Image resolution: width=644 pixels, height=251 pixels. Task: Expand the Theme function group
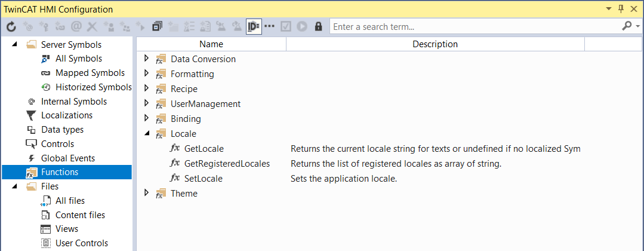[x=146, y=193]
